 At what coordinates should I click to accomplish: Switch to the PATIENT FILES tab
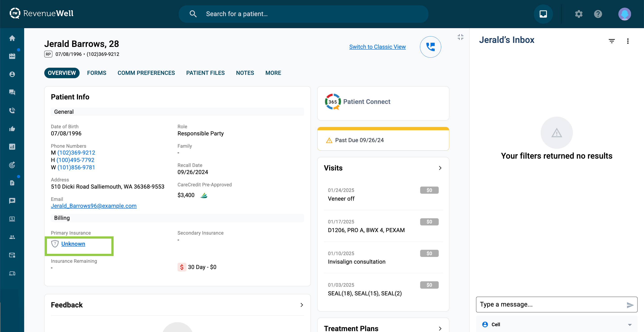tap(205, 73)
